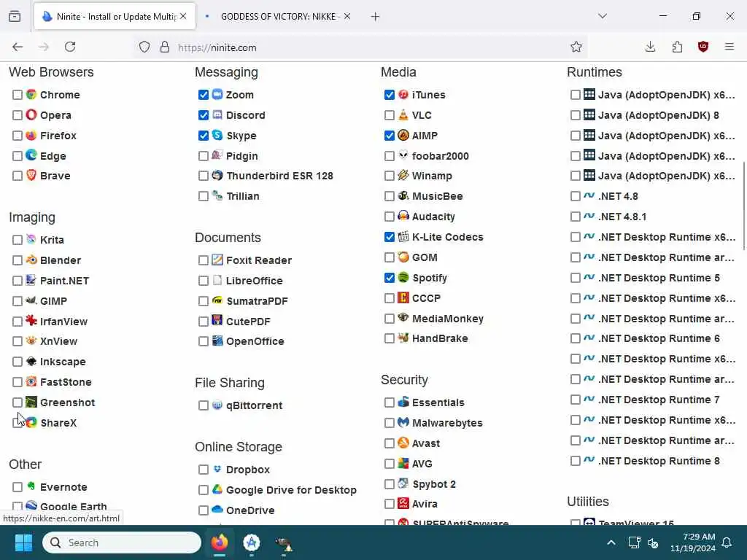The height and width of the screenshot is (560, 747).
Task: Click the Windows taskbar Search box
Action: click(x=122, y=542)
